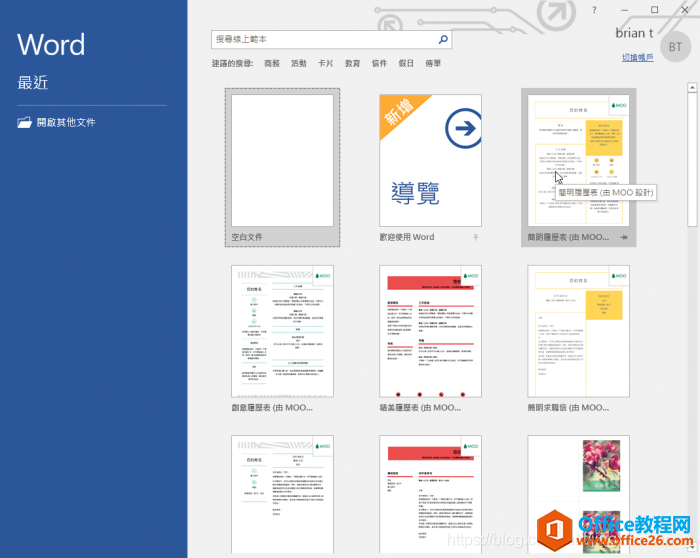The image size is (700, 558).
Task: Pin the 歡迎使用 Word template
Action: click(x=476, y=237)
